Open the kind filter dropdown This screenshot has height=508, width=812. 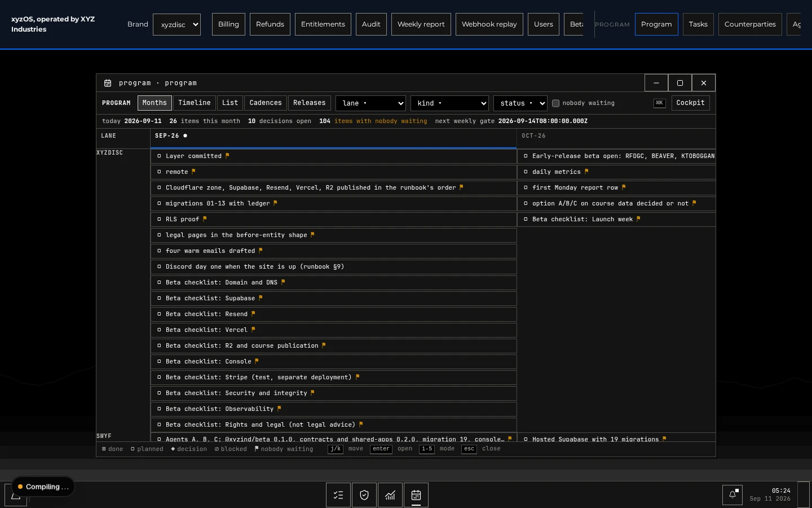coord(449,103)
